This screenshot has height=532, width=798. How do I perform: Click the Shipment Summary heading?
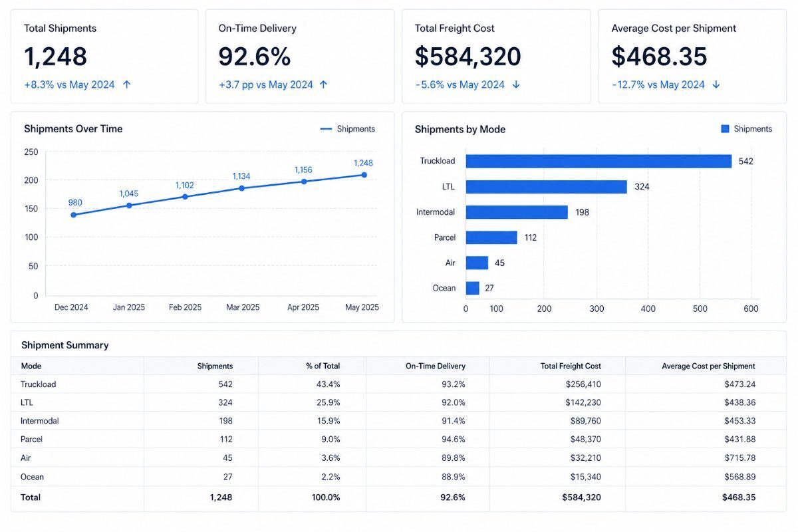65,345
